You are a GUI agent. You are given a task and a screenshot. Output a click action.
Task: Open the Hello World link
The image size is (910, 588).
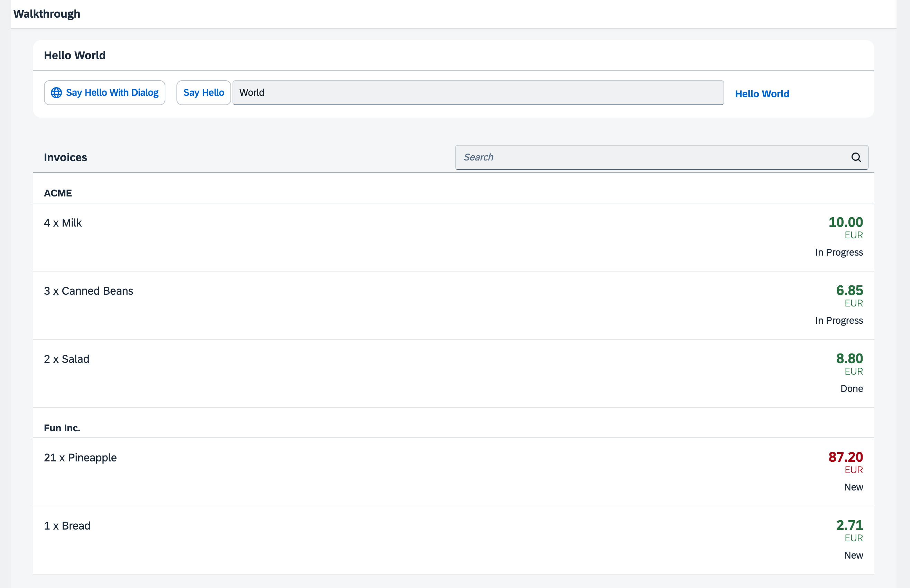click(x=762, y=93)
